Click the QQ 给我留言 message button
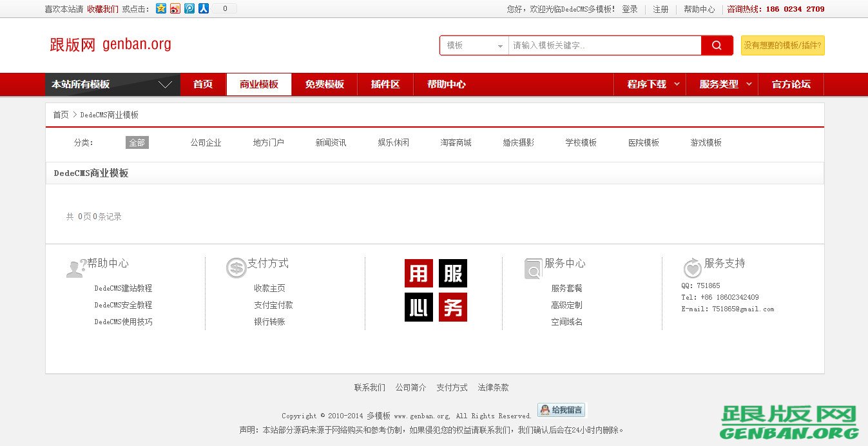This screenshot has width=868, height=446. click(560, 410)
